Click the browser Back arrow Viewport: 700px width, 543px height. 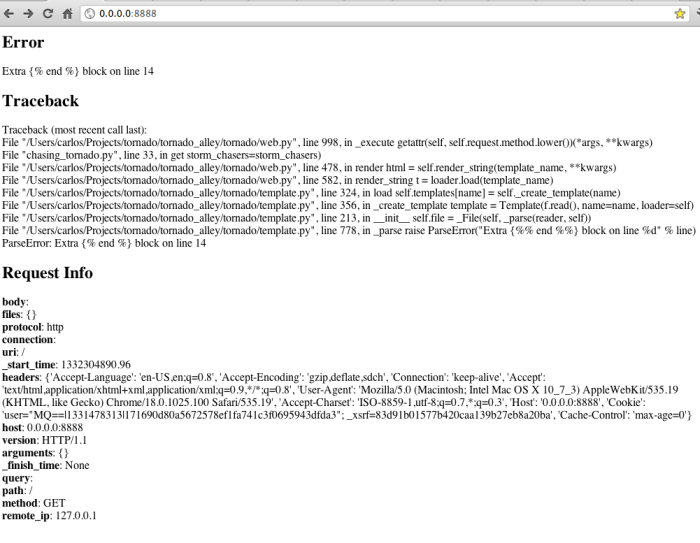[10, 13]
